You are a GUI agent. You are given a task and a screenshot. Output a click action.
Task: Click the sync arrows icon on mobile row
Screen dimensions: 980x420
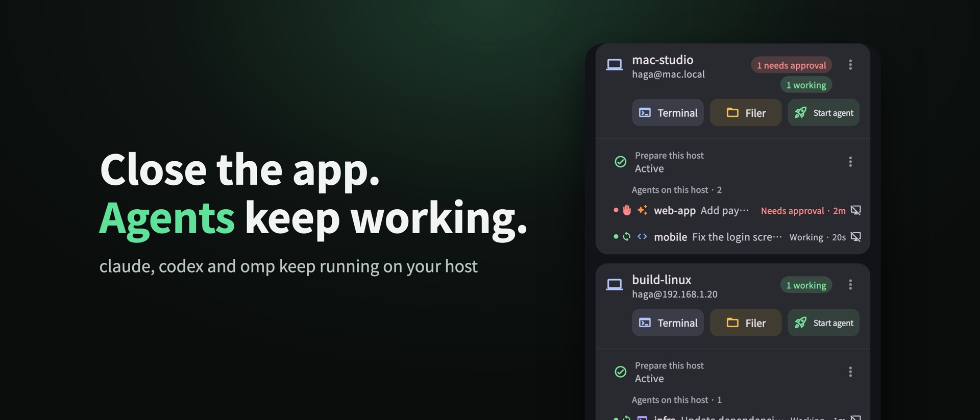coord(627,237)
